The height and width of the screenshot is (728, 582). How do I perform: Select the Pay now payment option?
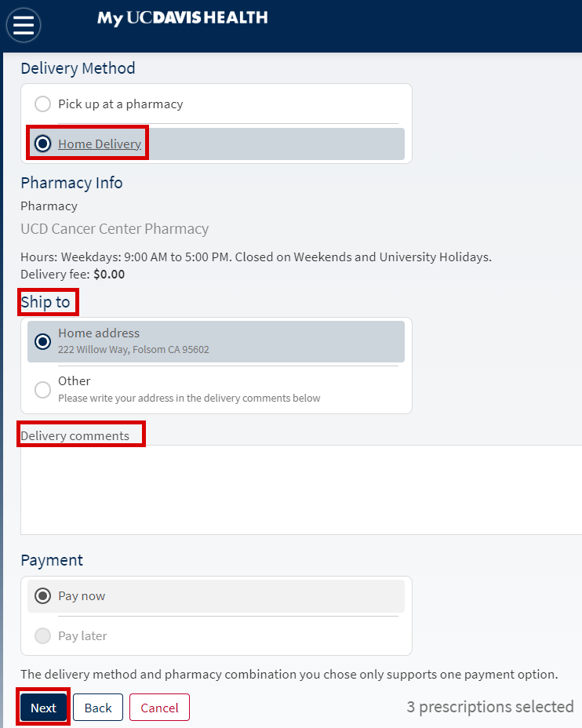point(43,596)
